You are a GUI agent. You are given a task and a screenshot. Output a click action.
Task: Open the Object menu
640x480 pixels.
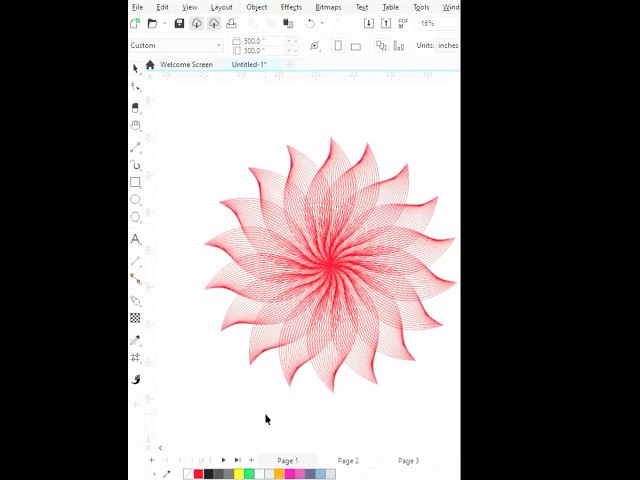pyautogui.click(x=256, y=7)
